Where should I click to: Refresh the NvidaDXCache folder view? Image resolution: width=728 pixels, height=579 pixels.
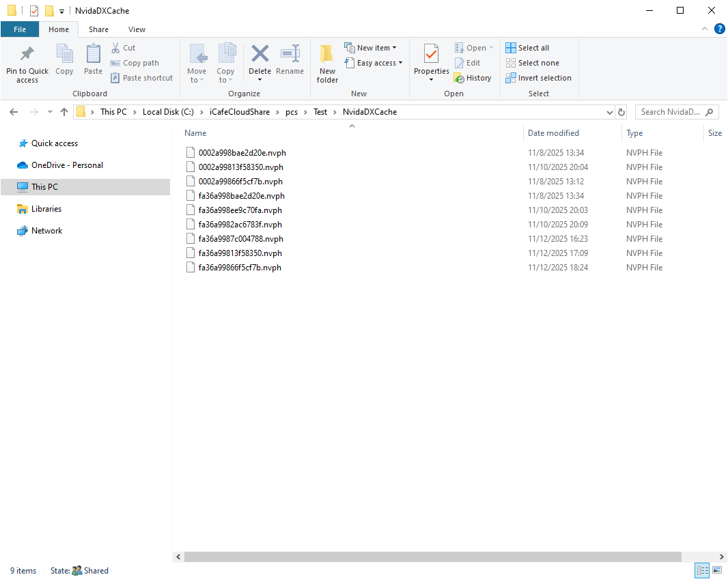click(621, 112)
